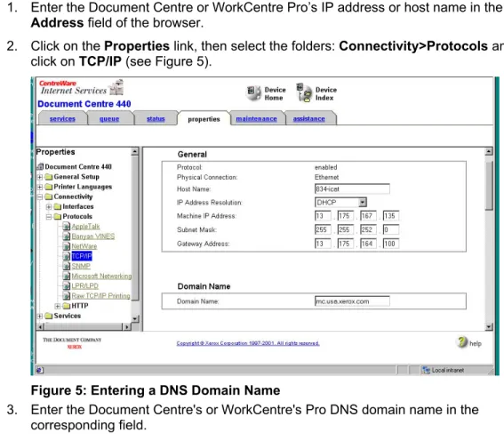Viewport: 504px width, 441px height.
Task: Switch to the queue tab
Action: 109,118
